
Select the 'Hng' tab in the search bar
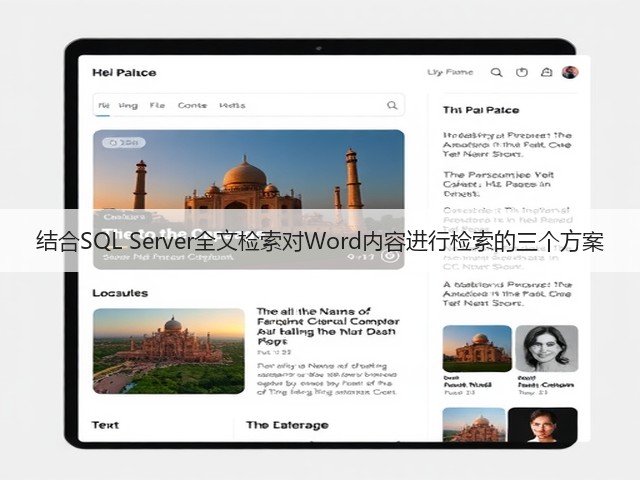128,105
